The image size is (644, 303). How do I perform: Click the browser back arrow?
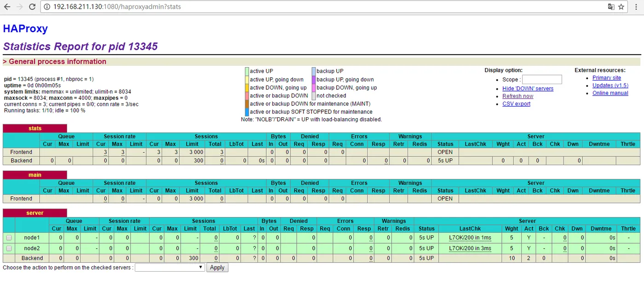click(x=7, y=7)
